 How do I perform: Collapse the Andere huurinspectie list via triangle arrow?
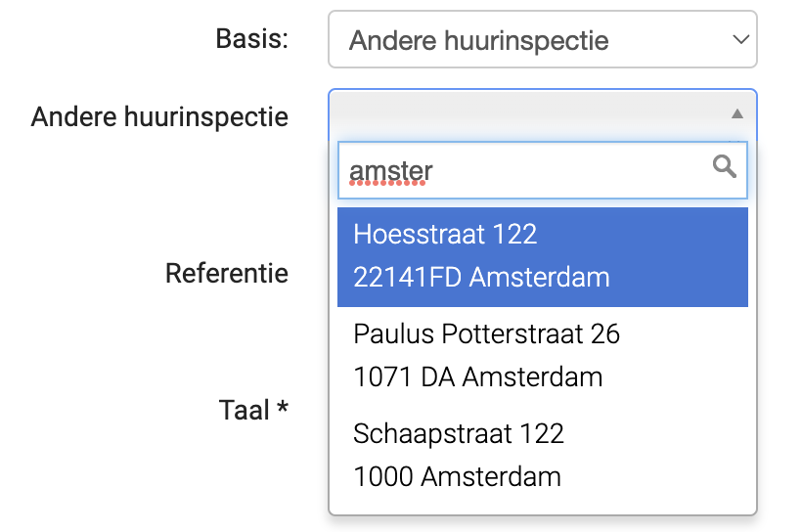(x=737, y=114)
